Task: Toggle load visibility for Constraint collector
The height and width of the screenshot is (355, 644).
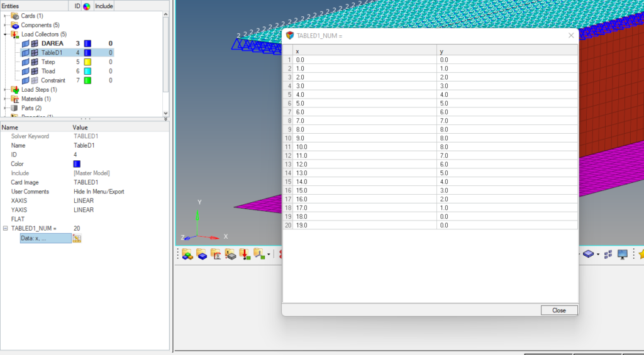Action: click(x=25, y=80)
